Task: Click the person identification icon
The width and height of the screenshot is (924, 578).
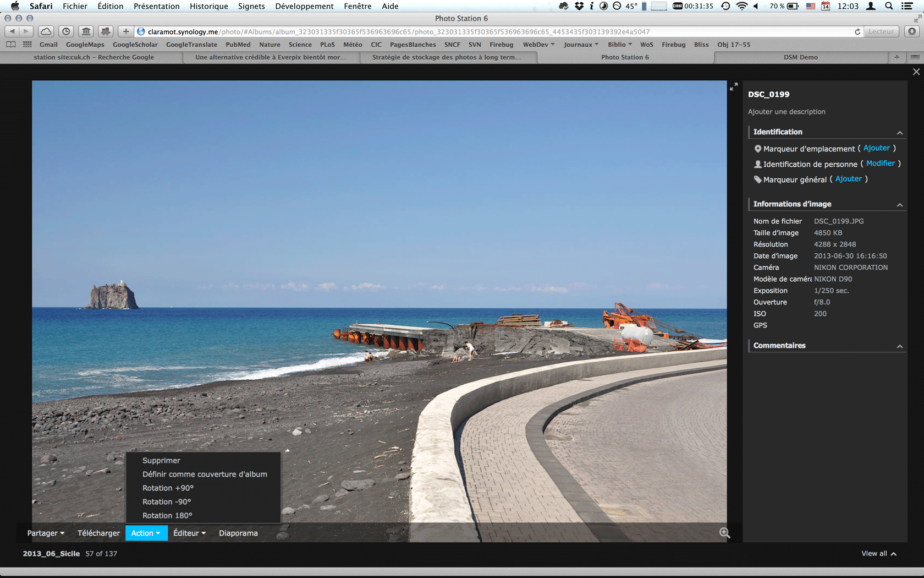Action: point(757,164)
